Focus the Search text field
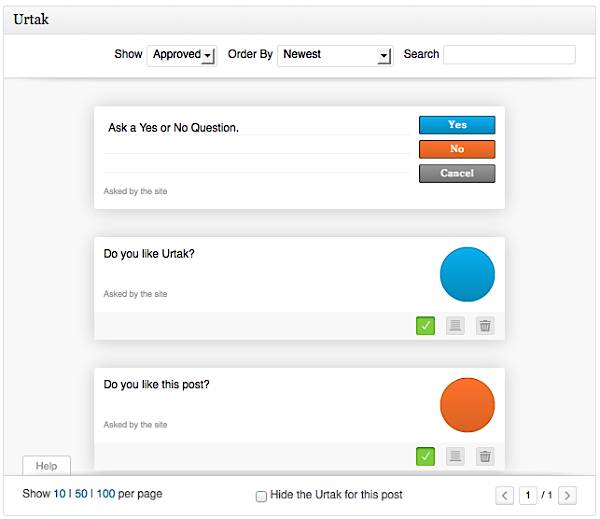The height and width of the screenshot is (519, 600). point(509,55)
